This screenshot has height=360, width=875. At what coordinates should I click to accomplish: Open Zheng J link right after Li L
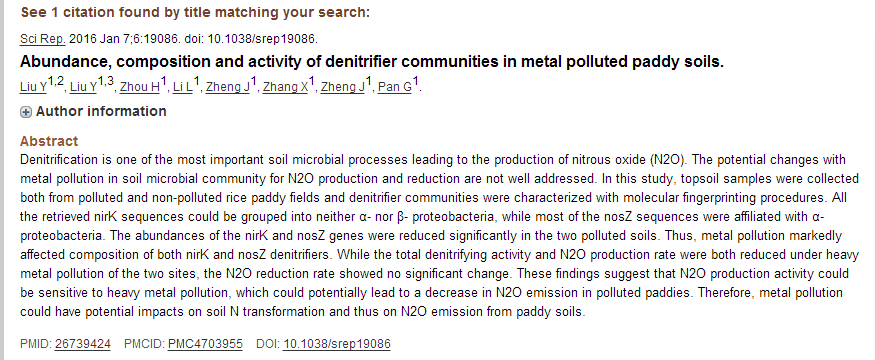(x=228, y=87)
